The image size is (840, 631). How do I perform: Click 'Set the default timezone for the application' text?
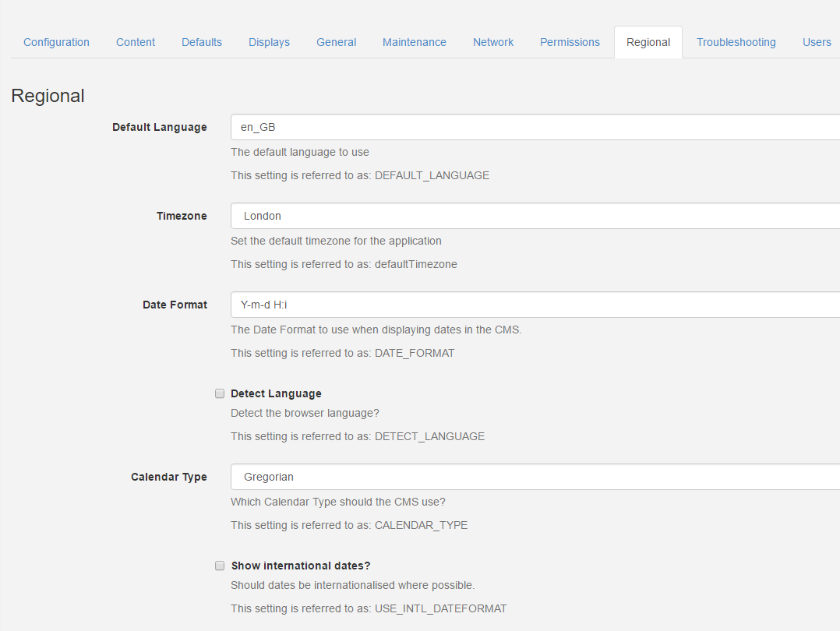pyautogui.click(x=336, y=241)
